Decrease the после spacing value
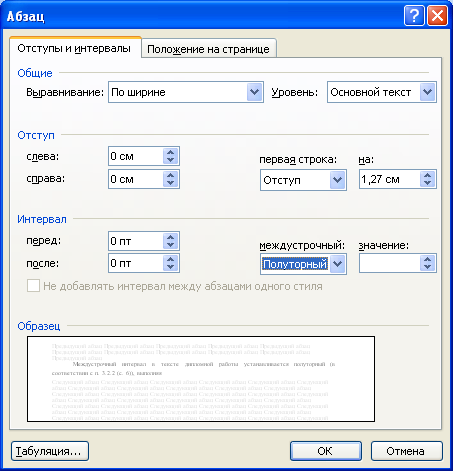This screenshot has height=471, width=453. [x=170, y=267]
